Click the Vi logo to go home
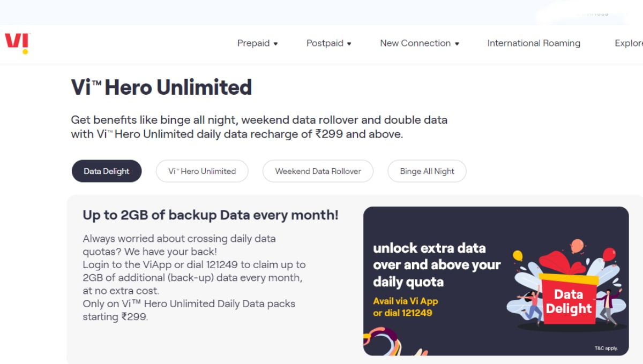The height and width of the screenshot is (364, 643). click(17, 43)
